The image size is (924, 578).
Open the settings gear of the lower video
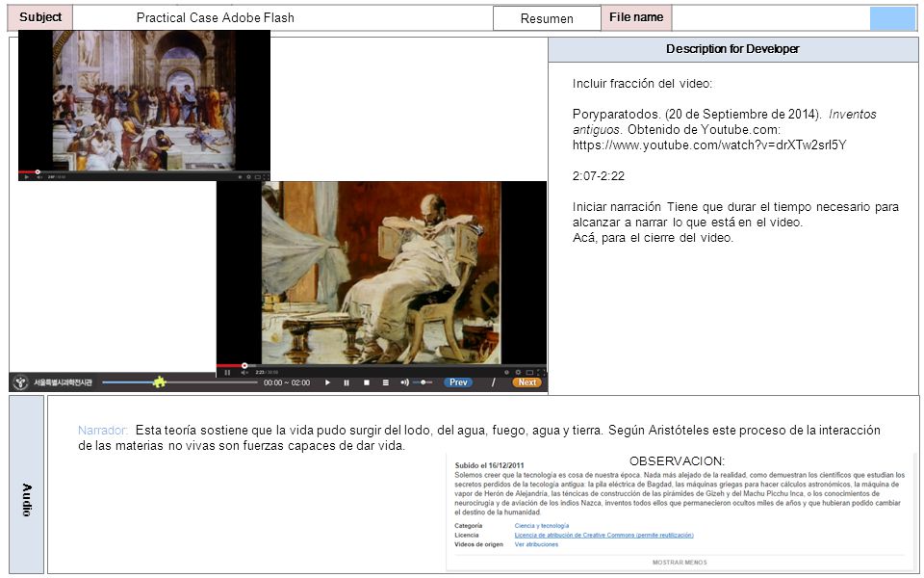[518, 372]
